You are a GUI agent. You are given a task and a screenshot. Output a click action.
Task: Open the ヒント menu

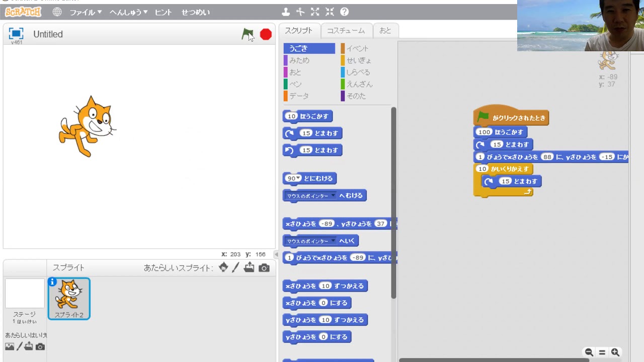click(163, 12)
